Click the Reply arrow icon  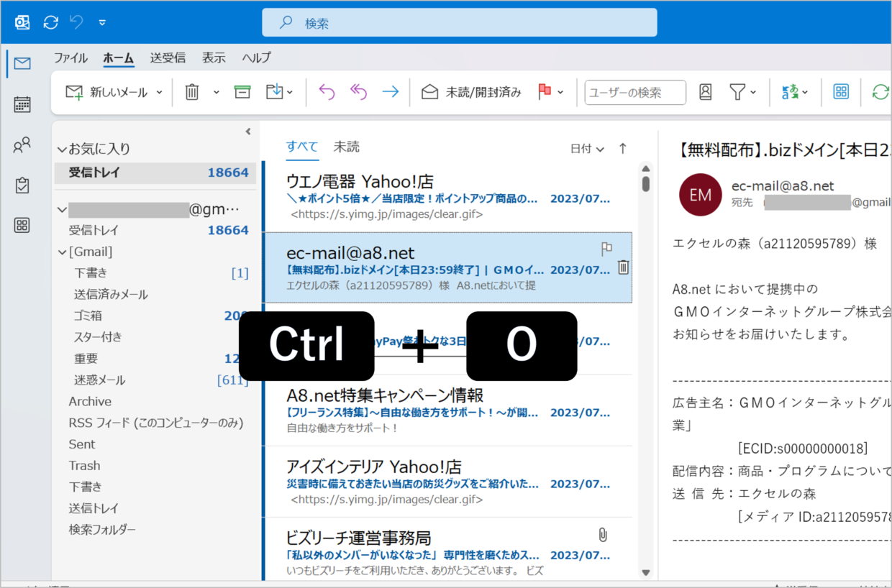tap(327, 92)
